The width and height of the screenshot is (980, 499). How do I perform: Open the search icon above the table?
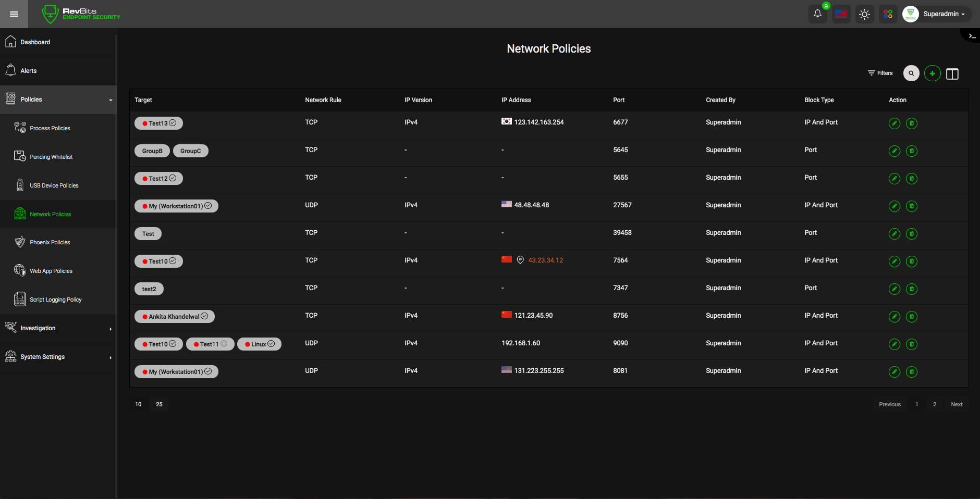911,73
